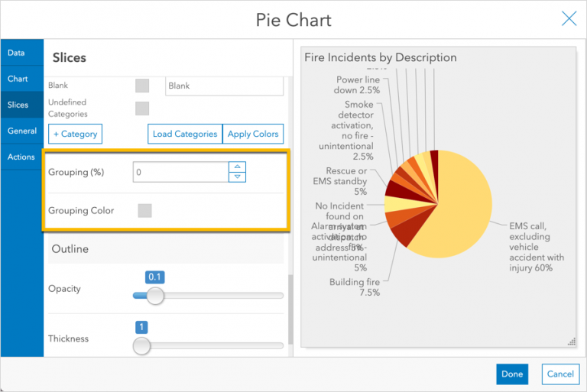This screenshot has height=392, width=587.
Task: Select the Slices tab
Action: (18, 105)
